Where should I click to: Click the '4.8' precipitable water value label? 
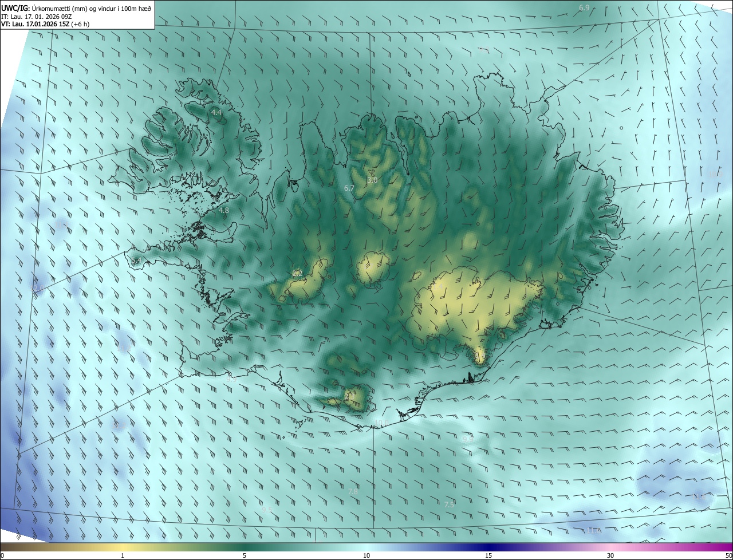coord(224,211)
